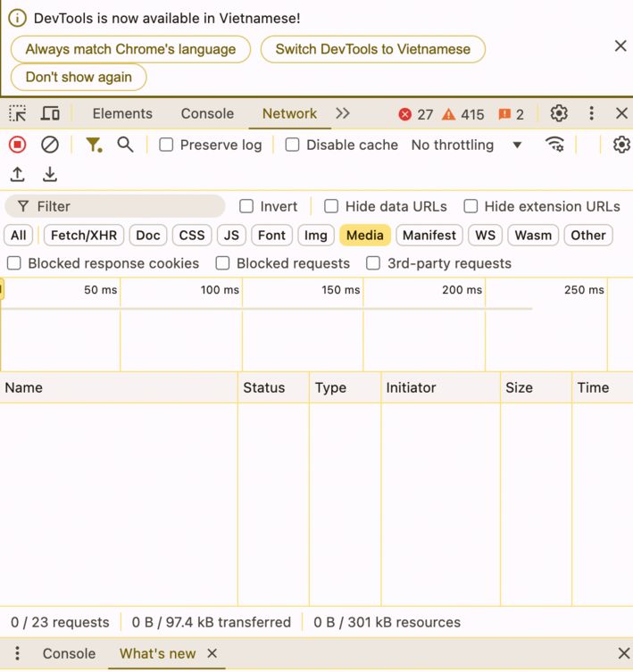Sort by the Name column header
Screen dimensions: 633x672
point(119,387)
